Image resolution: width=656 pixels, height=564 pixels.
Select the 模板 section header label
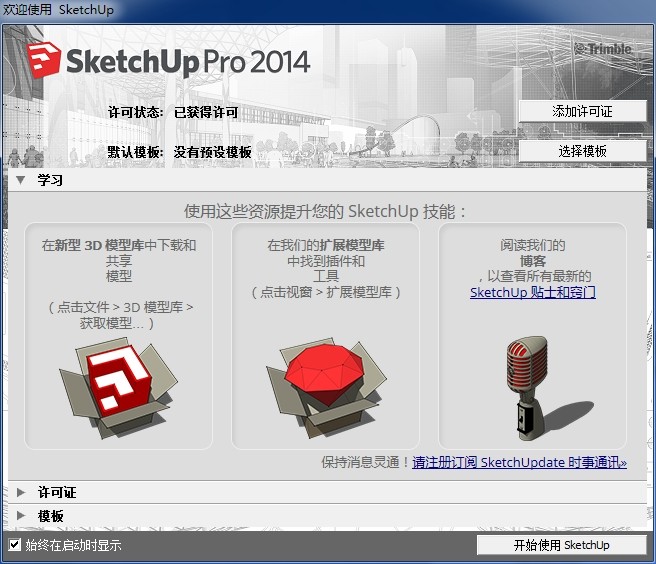51,515
